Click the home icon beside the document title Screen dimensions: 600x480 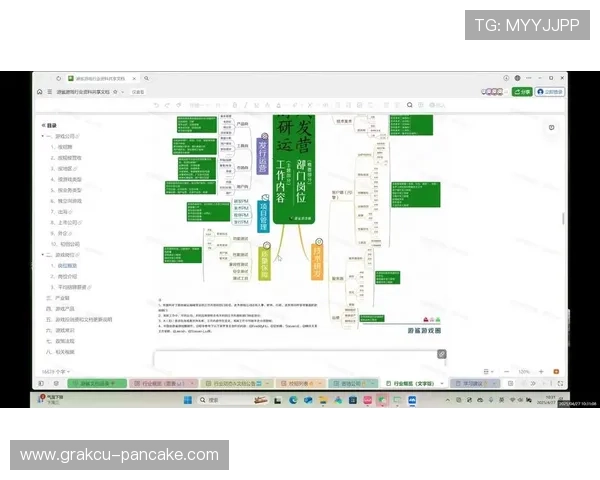pos(39,91)
